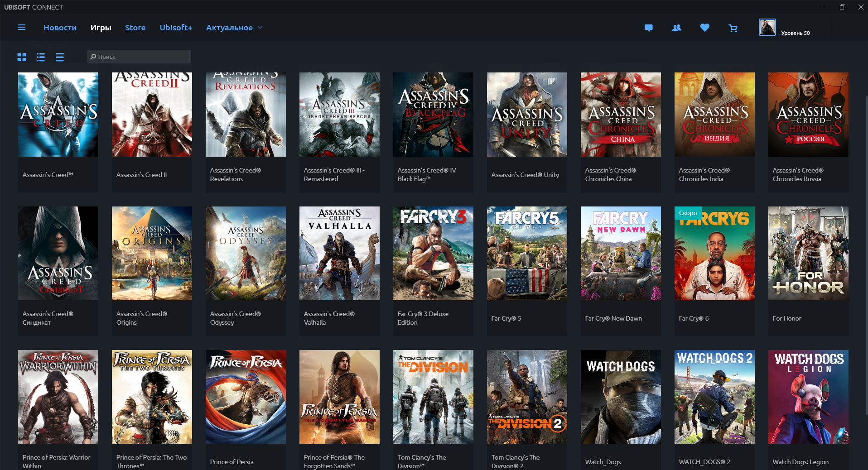Open Tom Clancy's The Division 2 cover
The height and width of the screenshot is (470, 868).
tap(527, 397)
